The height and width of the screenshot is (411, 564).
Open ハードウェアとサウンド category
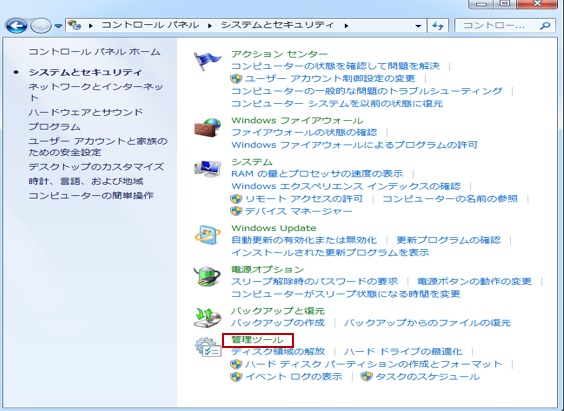pyautogui.click(x=86, y=112)
